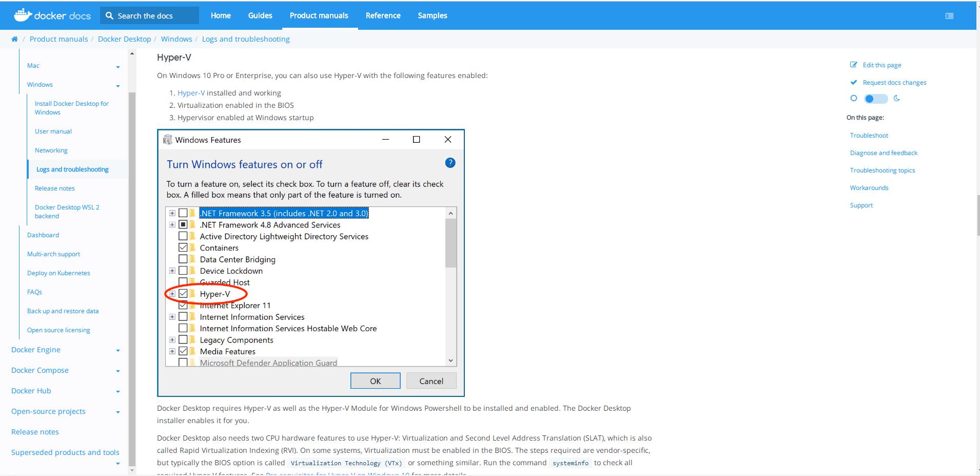
Task: Uncheck the Hyper-V checkbox
Action: coord(183,294)
